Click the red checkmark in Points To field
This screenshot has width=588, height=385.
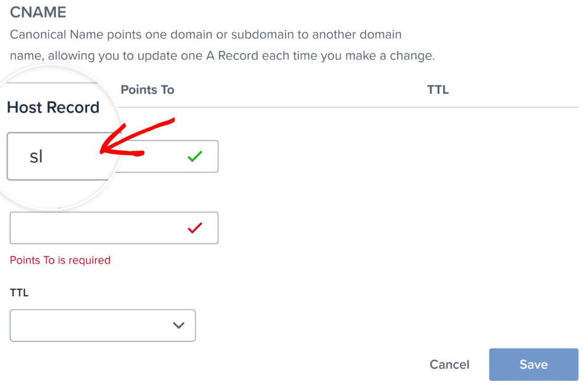[x=195, y=228]
